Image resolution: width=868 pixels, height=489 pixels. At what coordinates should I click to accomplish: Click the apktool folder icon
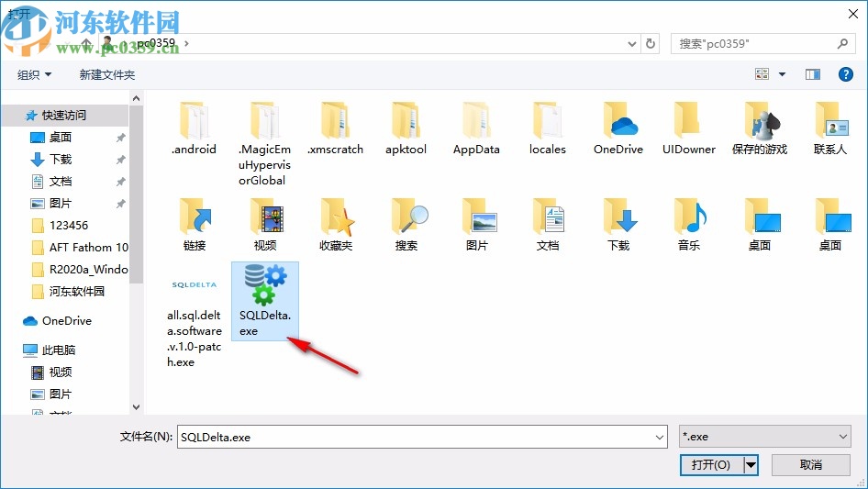click(406, 120)
